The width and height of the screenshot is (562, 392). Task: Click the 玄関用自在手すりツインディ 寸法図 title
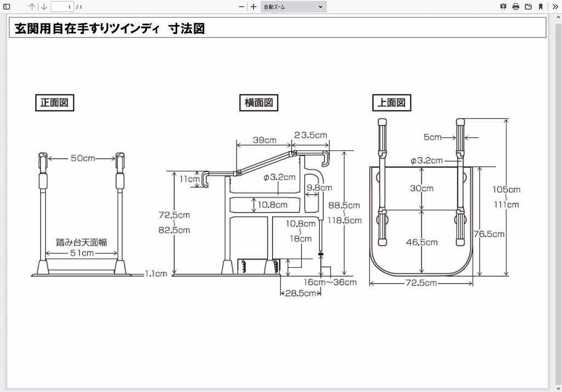click(x=109, y=28)
